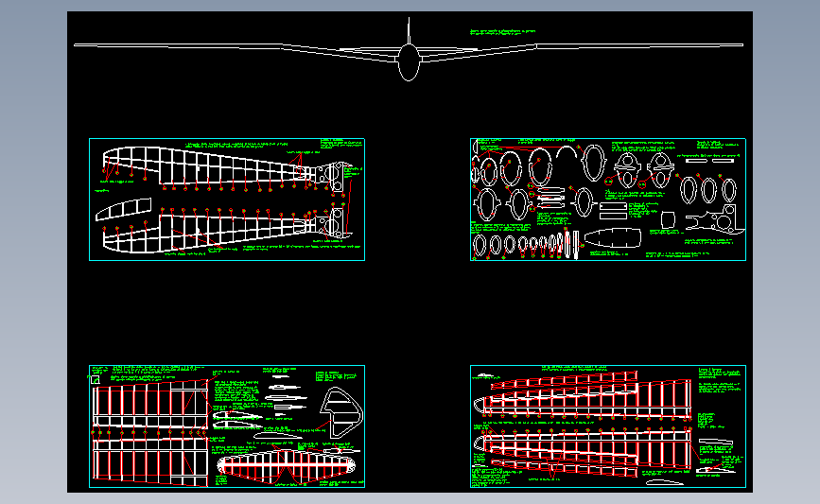The width and height of the screenshot is (820, 504).
Task: Click the elliptical stabilizer plan with red ribs
Action: [286, 466]
